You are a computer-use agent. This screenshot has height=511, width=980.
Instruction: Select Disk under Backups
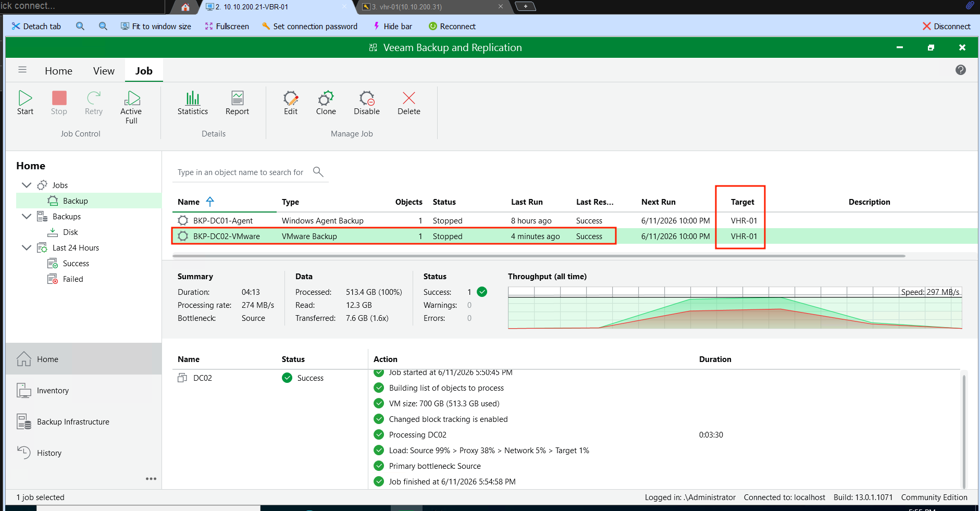[x=70, y=232]
